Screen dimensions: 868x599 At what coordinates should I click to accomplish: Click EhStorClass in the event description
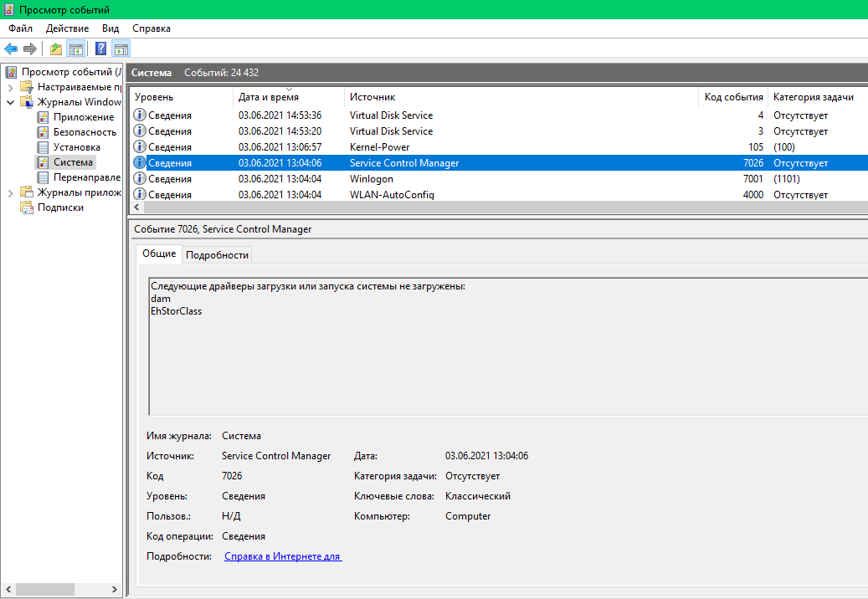(x=176, y=311)
